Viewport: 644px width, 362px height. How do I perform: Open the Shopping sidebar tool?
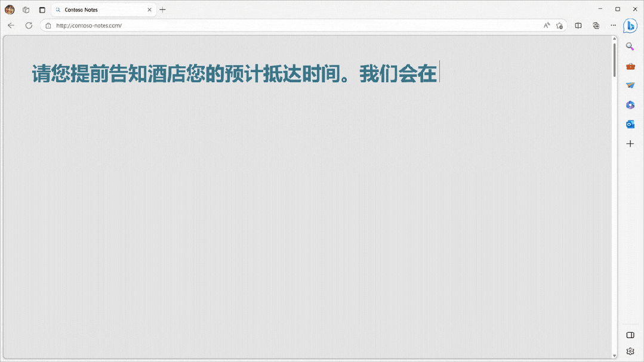click(x=630, y=66)
